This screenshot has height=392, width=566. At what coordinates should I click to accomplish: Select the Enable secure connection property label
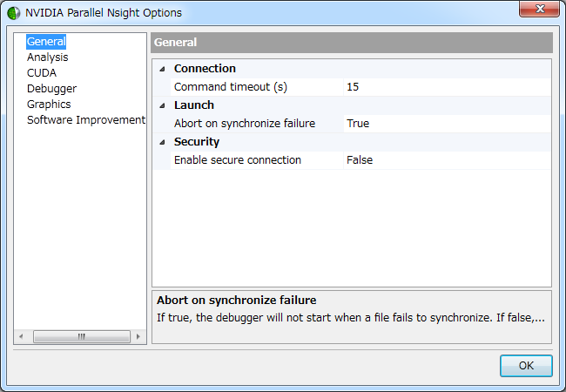(237, 160)
